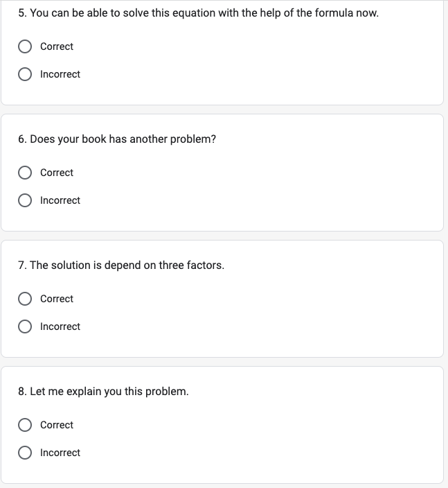This screenshot has width=448, height=488.
Task: Click the 'Does your book has another problem?' text
Action: coord(117,139)
